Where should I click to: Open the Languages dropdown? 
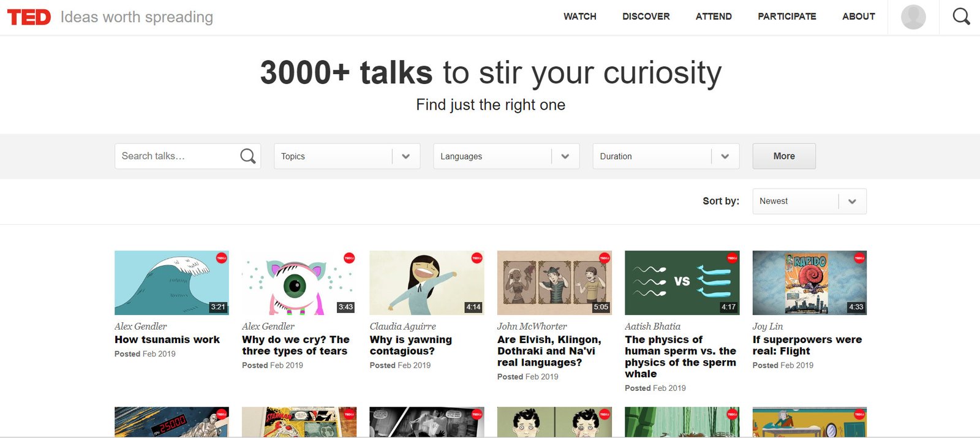pyautogui.click(x=507, y=156)
